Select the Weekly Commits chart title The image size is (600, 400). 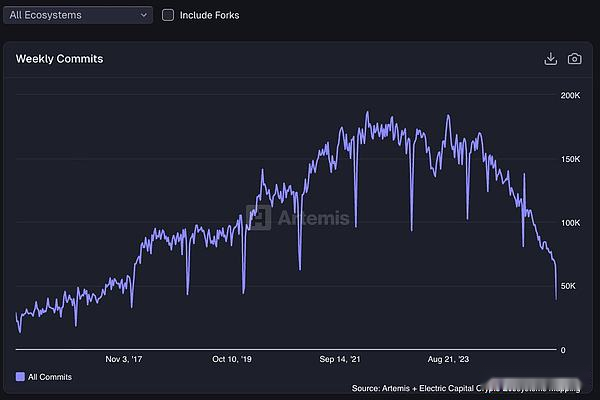click(x=59, y=59)
